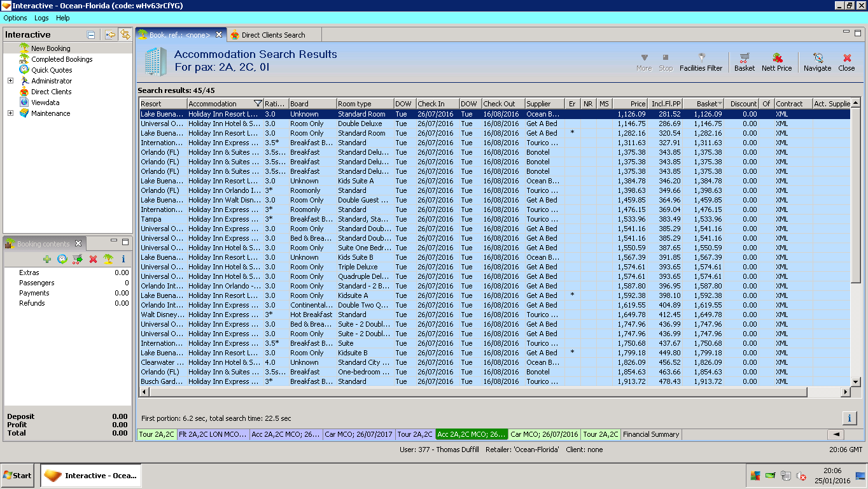Click the palm tree icon in Booking contents toolbar

[x=108, y=259]
